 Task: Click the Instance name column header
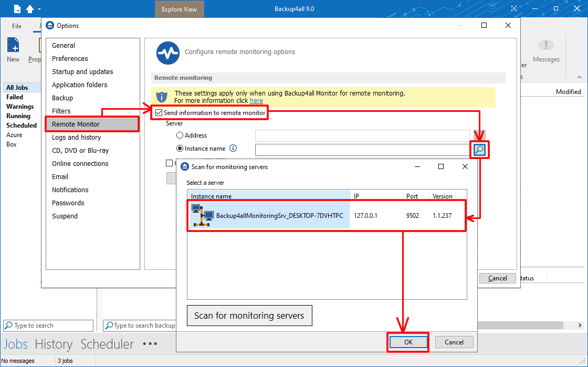point(269,196)
